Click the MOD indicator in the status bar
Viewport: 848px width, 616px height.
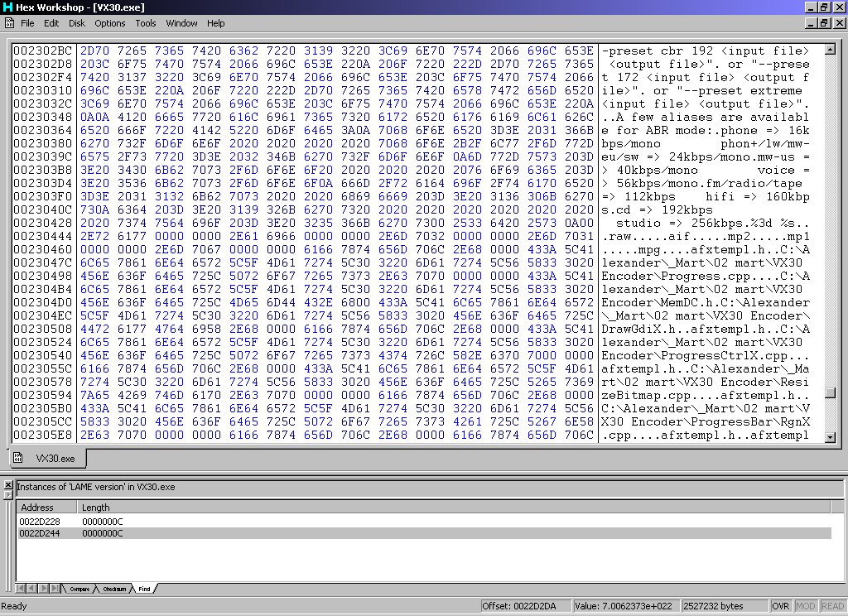(x=805, y=606)
